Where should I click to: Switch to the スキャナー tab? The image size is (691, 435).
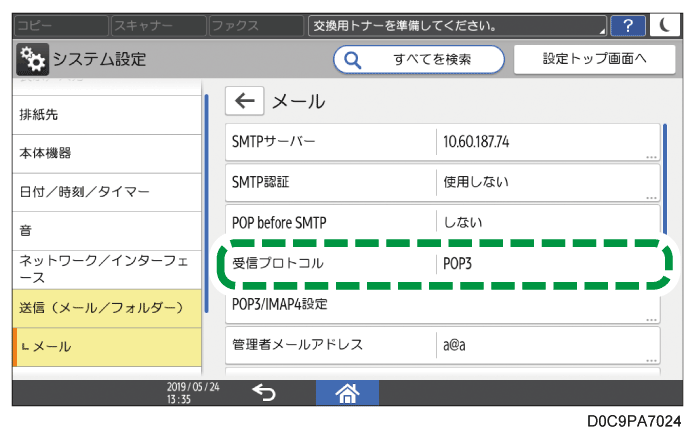[159, 26]
